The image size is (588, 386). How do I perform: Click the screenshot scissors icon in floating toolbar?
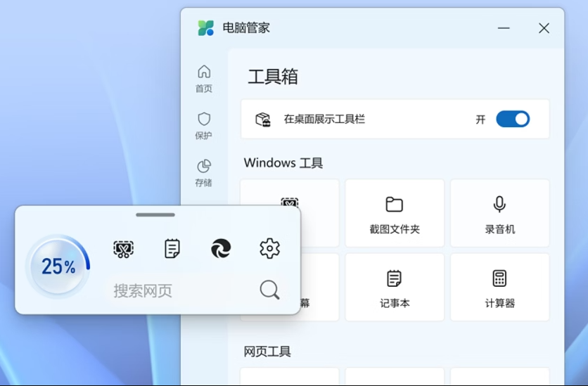tap(123, 249)
